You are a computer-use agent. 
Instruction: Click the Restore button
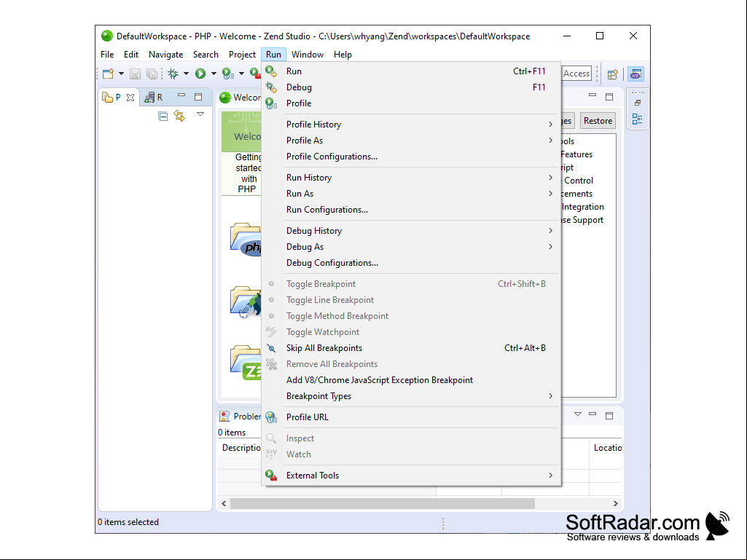(x=598, y=121)
